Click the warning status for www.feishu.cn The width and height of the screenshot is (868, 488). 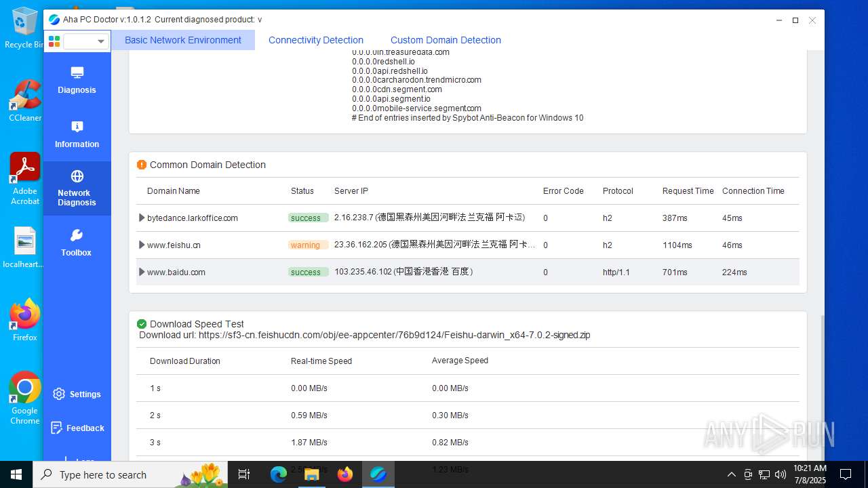click(x=308, y=245)
